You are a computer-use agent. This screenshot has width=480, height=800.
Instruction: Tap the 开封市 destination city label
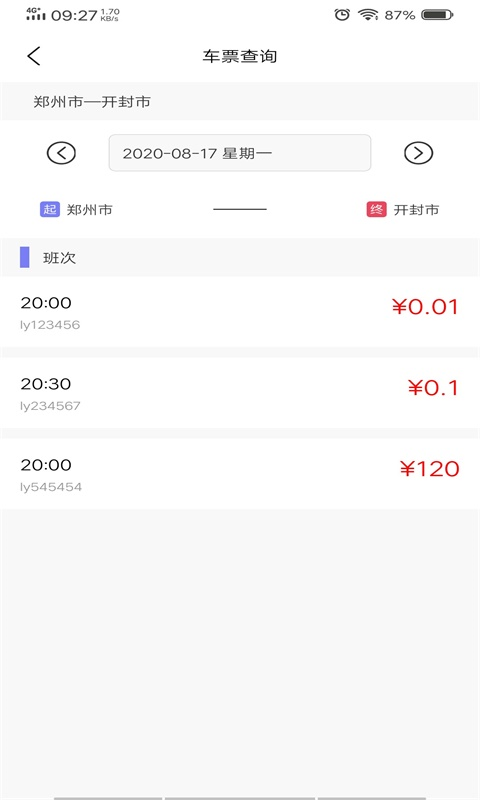pyautogui.click(x=416, y=210)
